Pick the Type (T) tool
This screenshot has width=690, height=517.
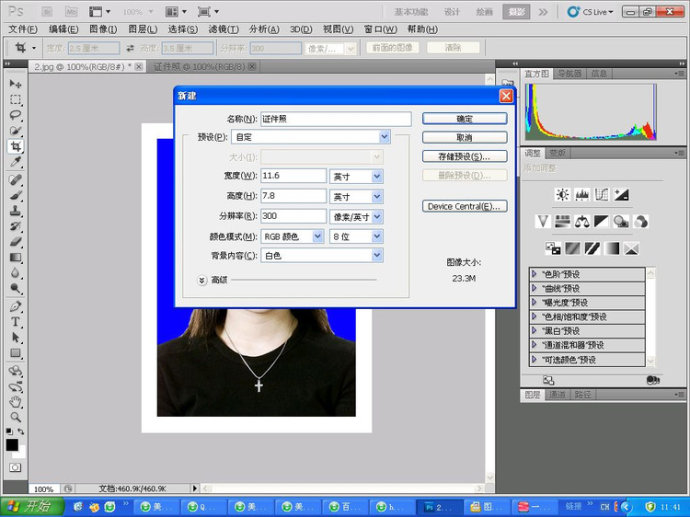(15, 322)
